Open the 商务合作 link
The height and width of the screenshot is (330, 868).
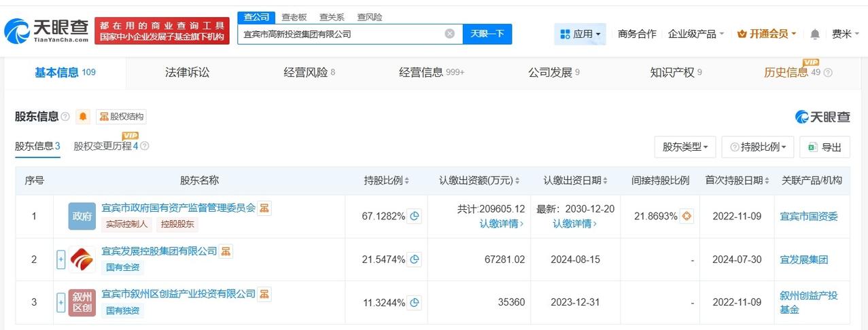(637, 34)
